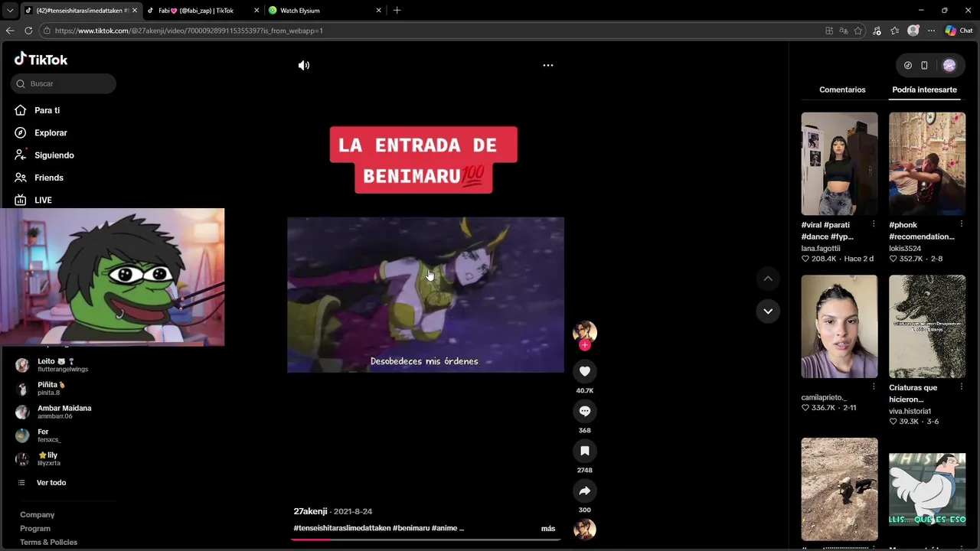Open the Para ti feed

click(47, 110)
